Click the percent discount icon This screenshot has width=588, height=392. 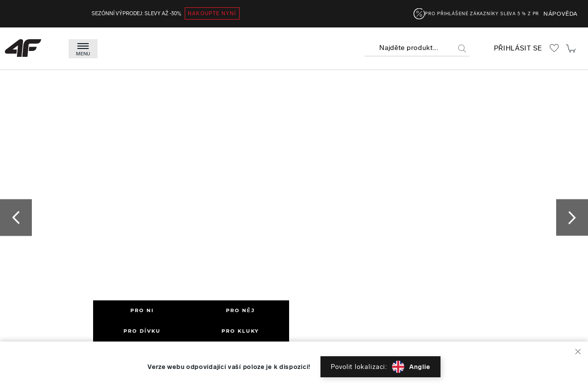click(418, 14)
